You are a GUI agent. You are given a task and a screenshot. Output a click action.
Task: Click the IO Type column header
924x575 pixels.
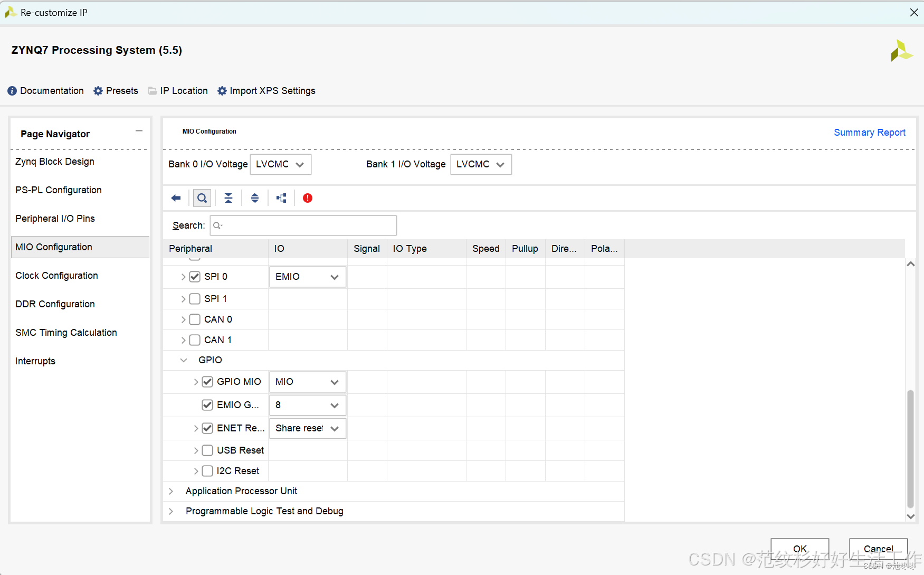coord(426,249)
